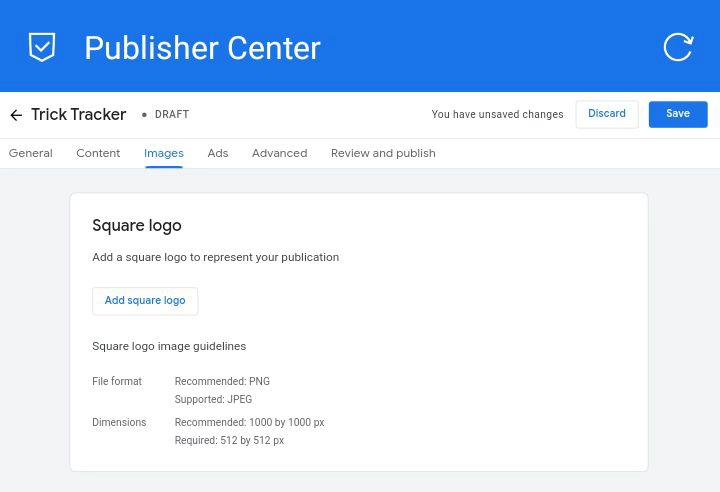Open the General tab

[31, 153]
